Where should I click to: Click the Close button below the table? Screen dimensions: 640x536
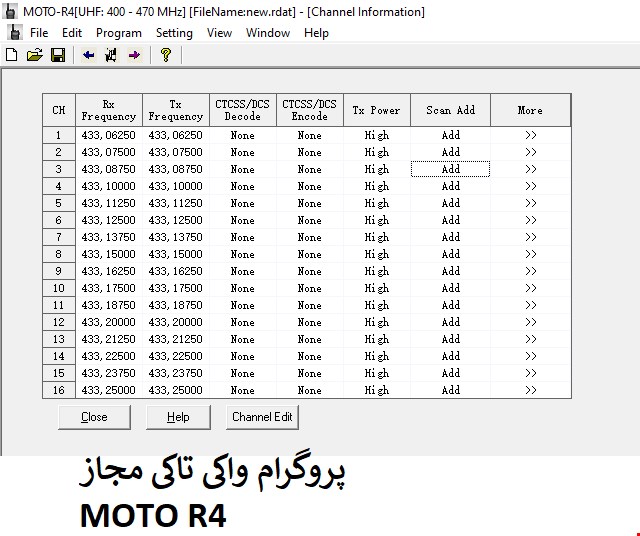(x=94, y=417)
